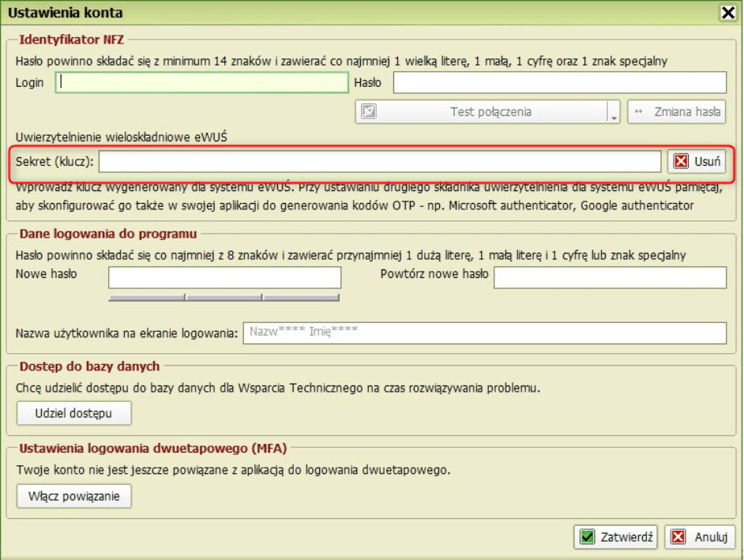Viewport: 744px width, 560px height.
Task: Click the Identyfikator NFZ section heading
Action: (x=71, y=39)
